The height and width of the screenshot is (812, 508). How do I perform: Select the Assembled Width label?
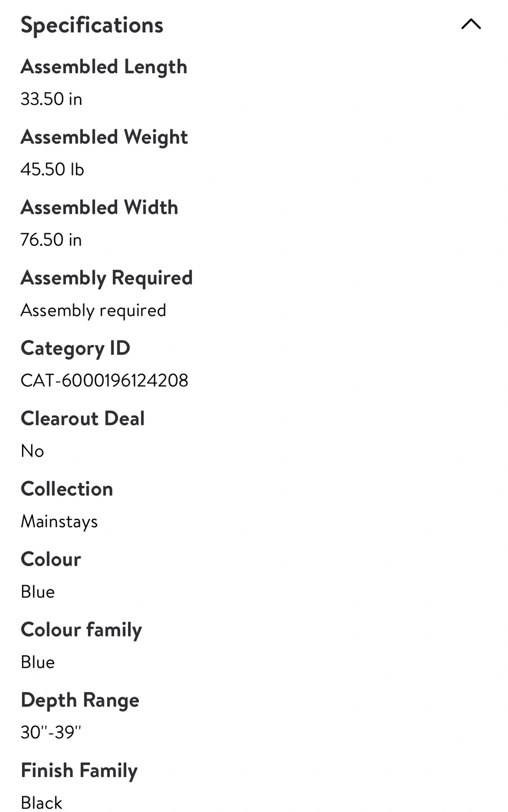tap(99, 208)
